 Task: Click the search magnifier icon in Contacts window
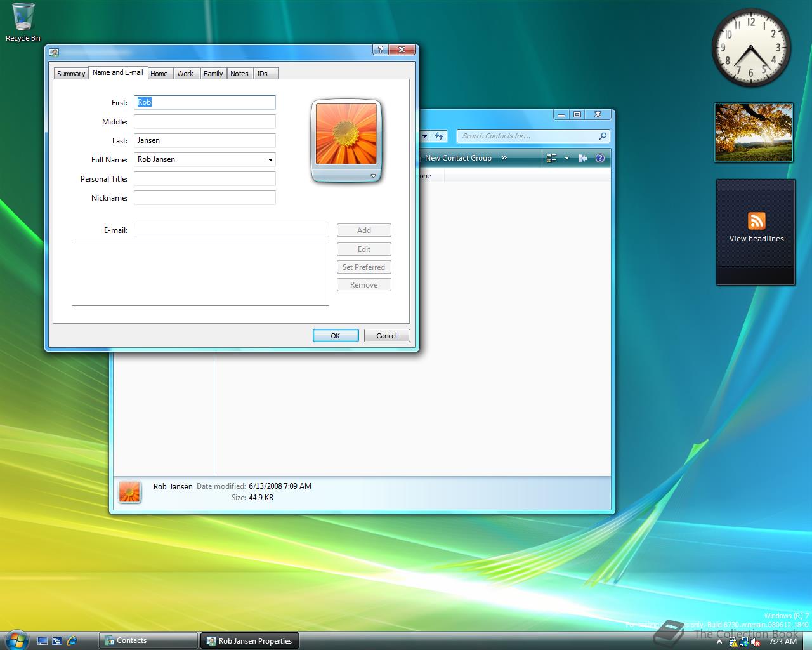pyautogui.click(x=603, y=136)
